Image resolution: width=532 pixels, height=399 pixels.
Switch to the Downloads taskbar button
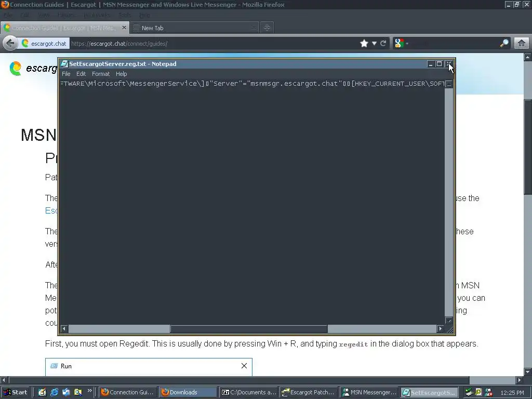click(188, 392)
